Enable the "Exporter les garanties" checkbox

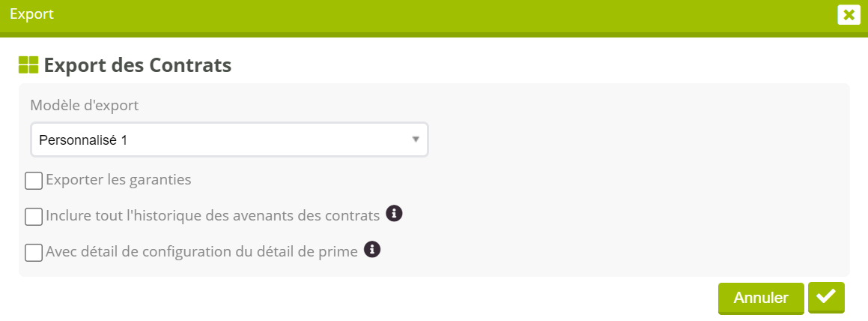tap(34, 181)
